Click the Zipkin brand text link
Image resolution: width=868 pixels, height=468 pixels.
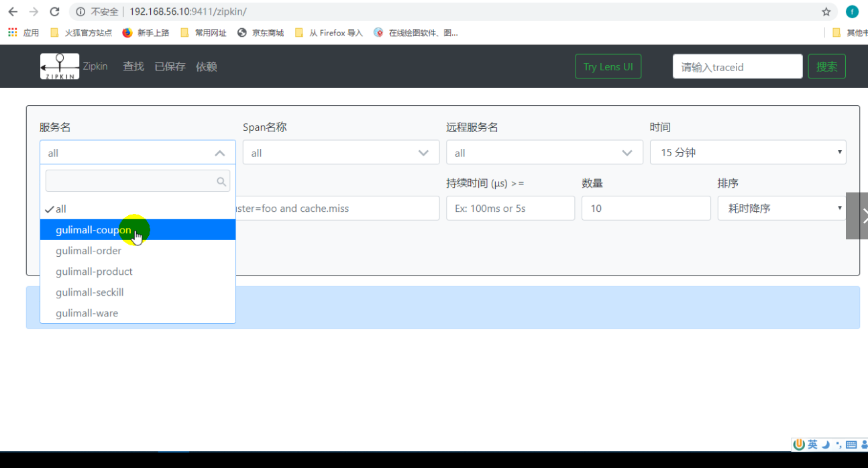[x=95, y=66]
